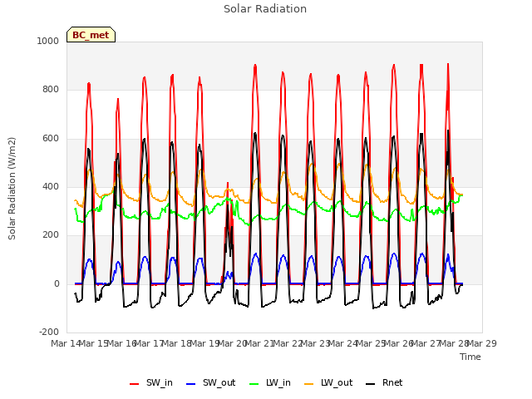Click the BC_met label badge
This screenshot has height=399, width=532.
[x=91, y=35]
